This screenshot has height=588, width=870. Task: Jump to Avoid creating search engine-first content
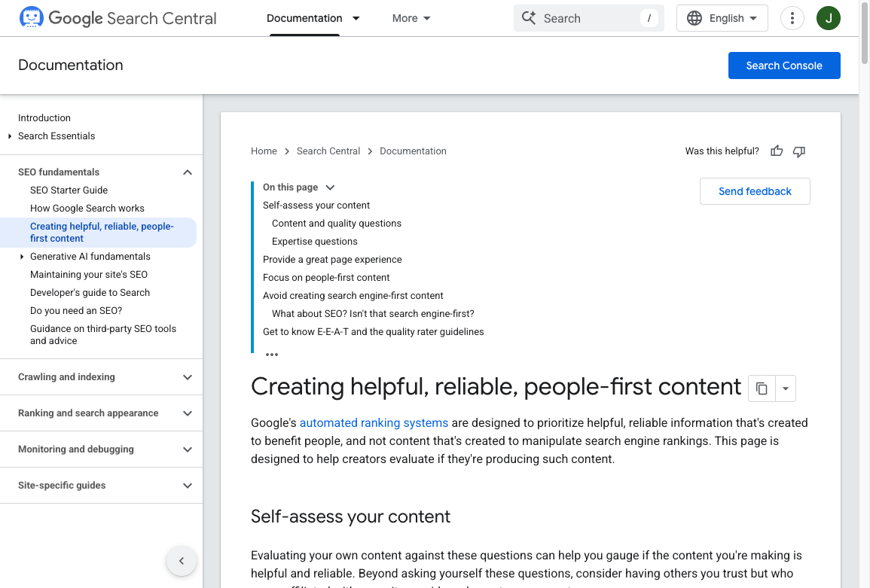point(353,296)
